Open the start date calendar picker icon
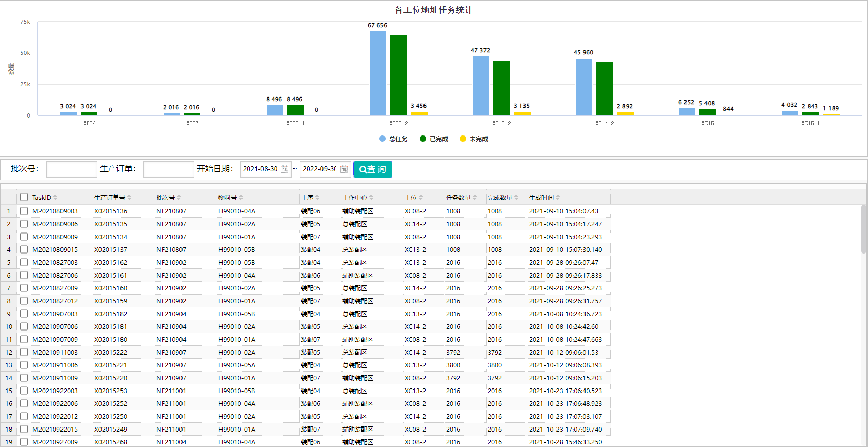868x447 pixels. (285, 169)
